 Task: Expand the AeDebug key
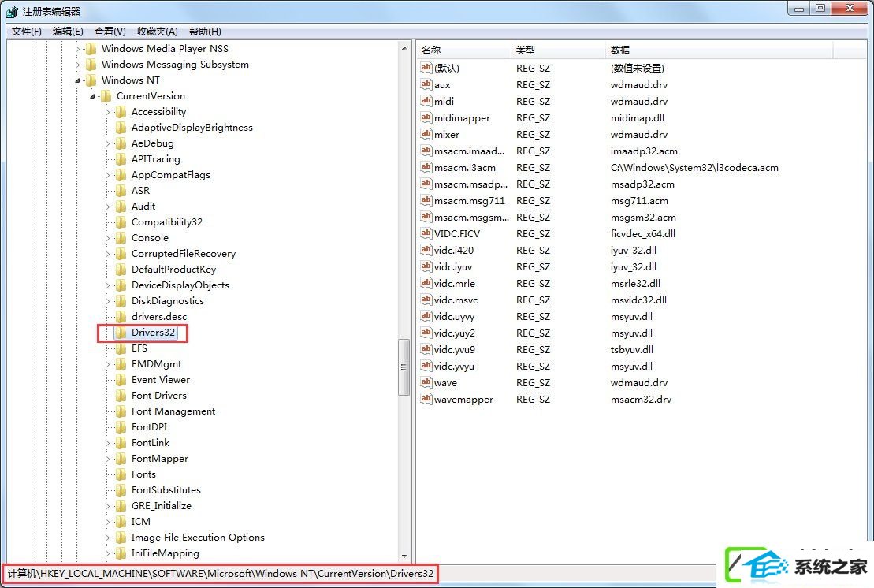[x=108, y=143]
